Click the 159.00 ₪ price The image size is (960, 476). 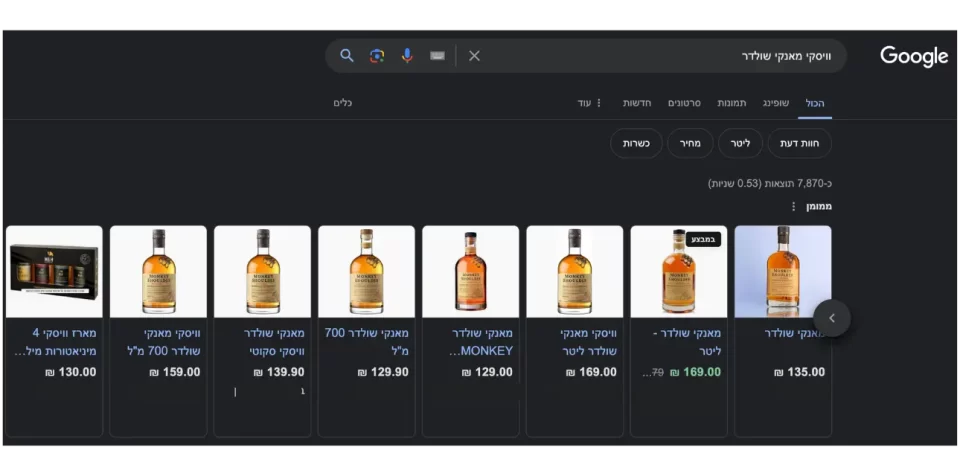(x=175, y=372)
